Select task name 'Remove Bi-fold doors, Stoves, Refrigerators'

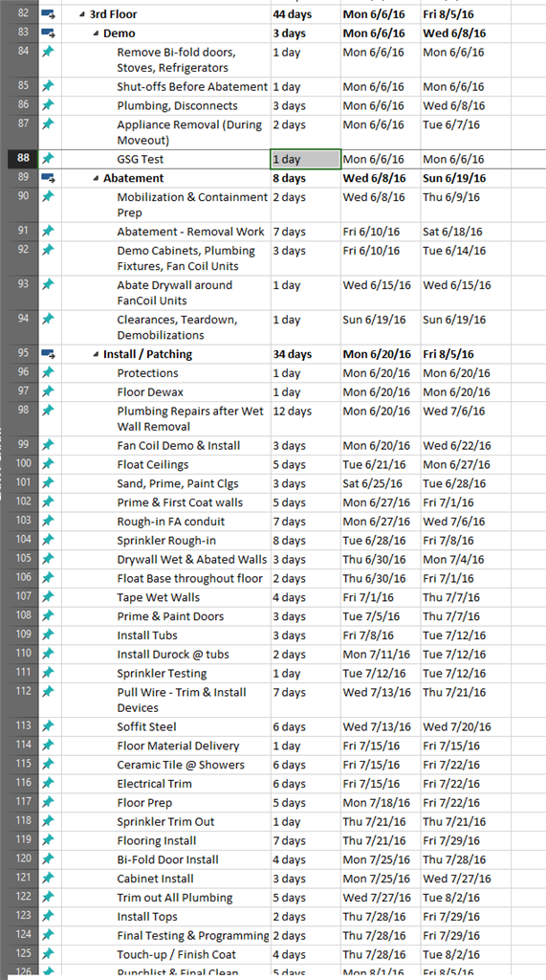click(177, 60)
